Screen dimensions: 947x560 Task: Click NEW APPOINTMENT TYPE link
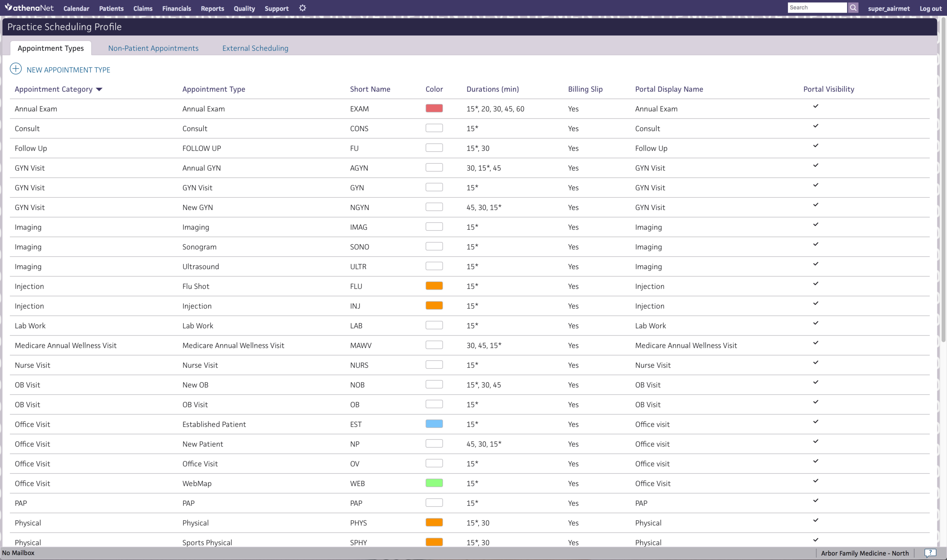click(68, 70)
